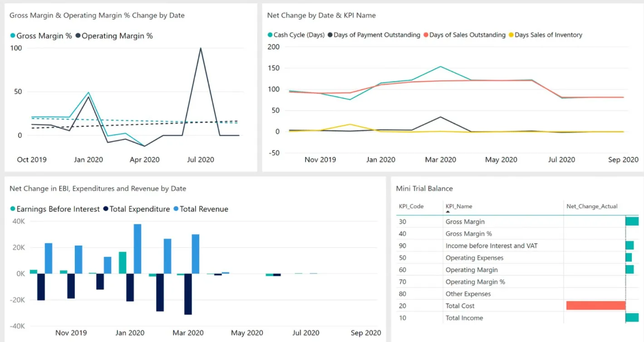Viewport: 644px width, 342px height.
Task: Select the "Total Cost" table row name
Action: point(460,306)
